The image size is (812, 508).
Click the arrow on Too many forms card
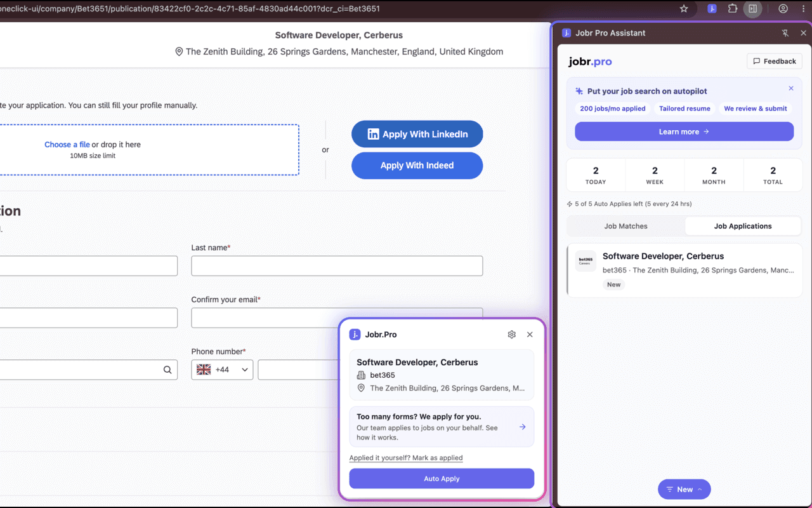pyautogui.click(x=522, y=427)
